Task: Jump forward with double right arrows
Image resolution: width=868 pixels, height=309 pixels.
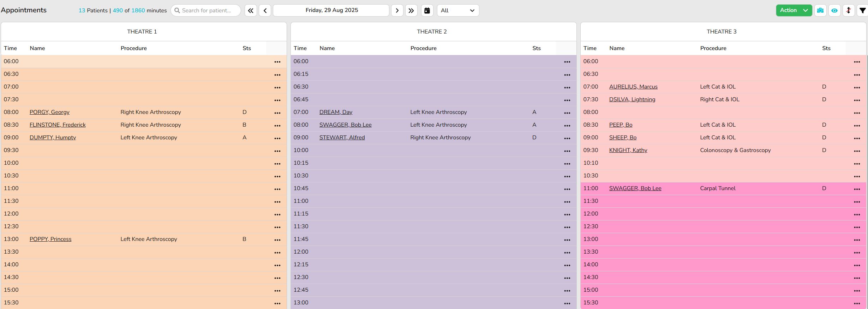Action: (411, 11)
